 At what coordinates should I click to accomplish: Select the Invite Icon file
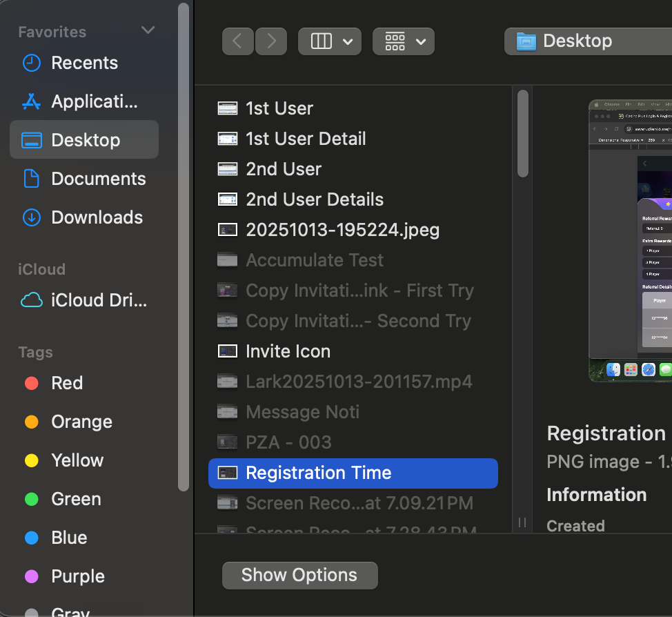[x=288, y=351]
